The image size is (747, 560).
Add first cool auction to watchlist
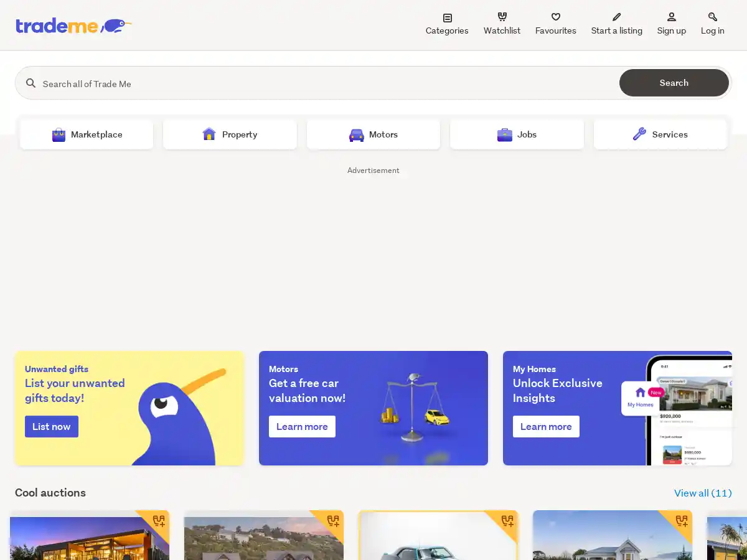[159, 521]
